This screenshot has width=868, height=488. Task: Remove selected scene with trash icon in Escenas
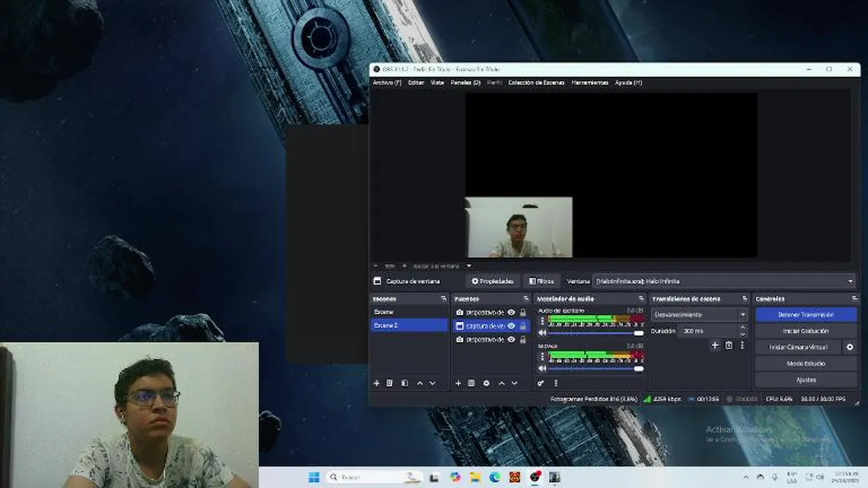pyautogui.click(x=390, y=383)
